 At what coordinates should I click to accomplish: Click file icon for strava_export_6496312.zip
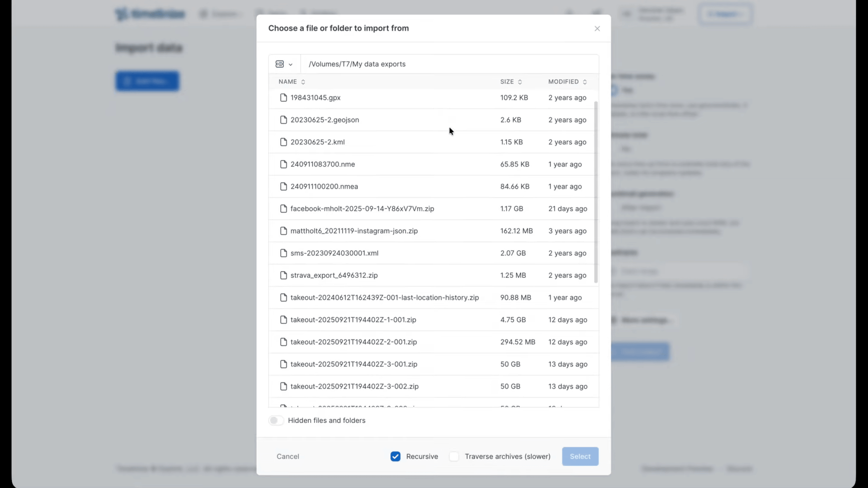[283, 275]
